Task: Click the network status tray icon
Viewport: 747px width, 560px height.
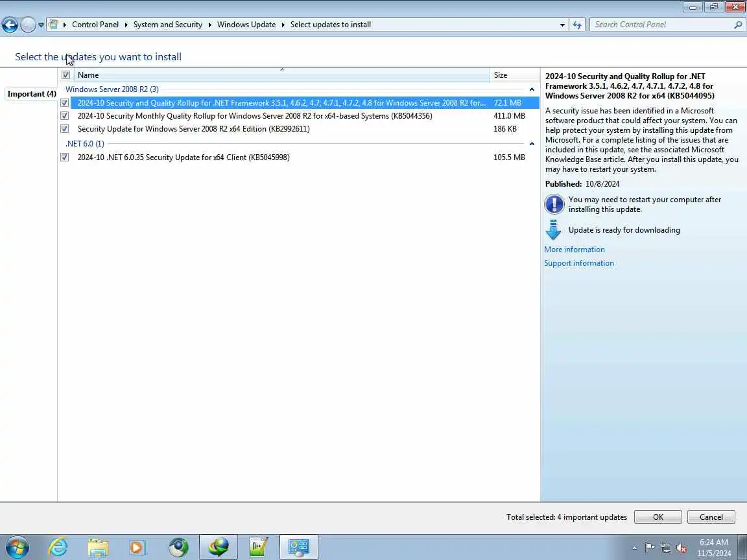Action: tap(665, 548)
